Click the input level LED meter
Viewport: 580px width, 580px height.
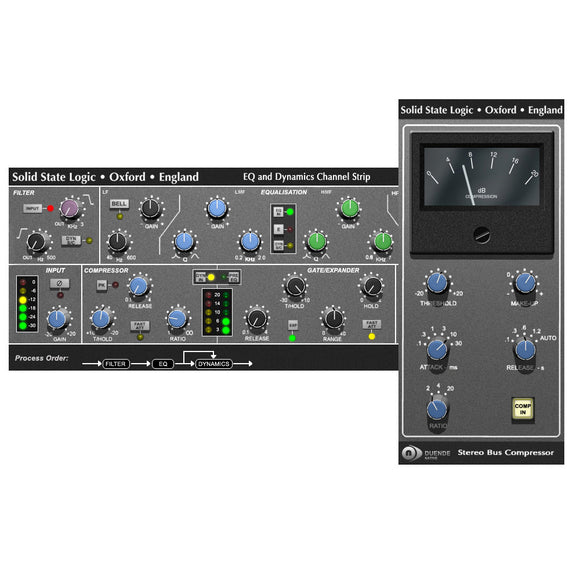27,304
